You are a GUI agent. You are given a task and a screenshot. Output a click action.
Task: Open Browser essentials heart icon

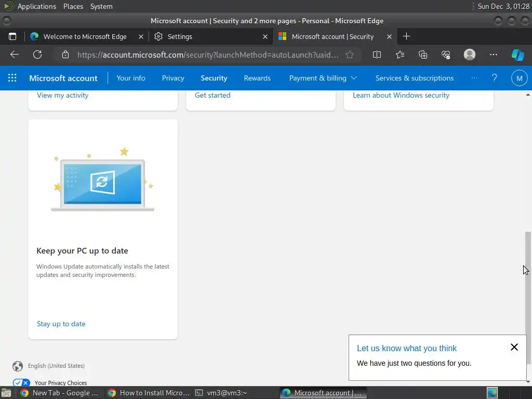(446, 55)
